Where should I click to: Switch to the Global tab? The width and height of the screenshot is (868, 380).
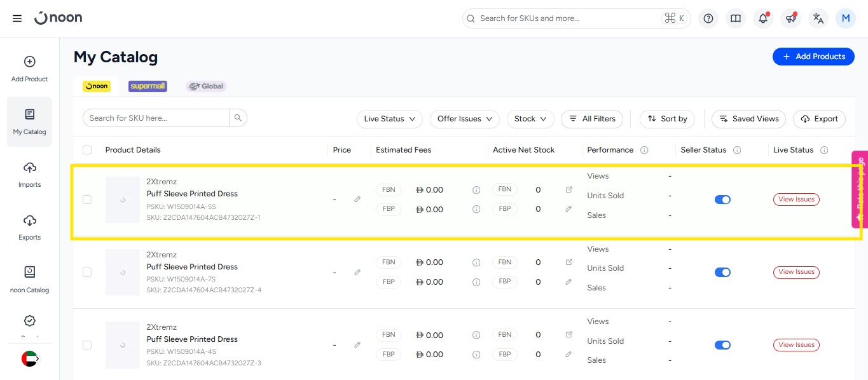pyautogui.click(x=206, y=86)
